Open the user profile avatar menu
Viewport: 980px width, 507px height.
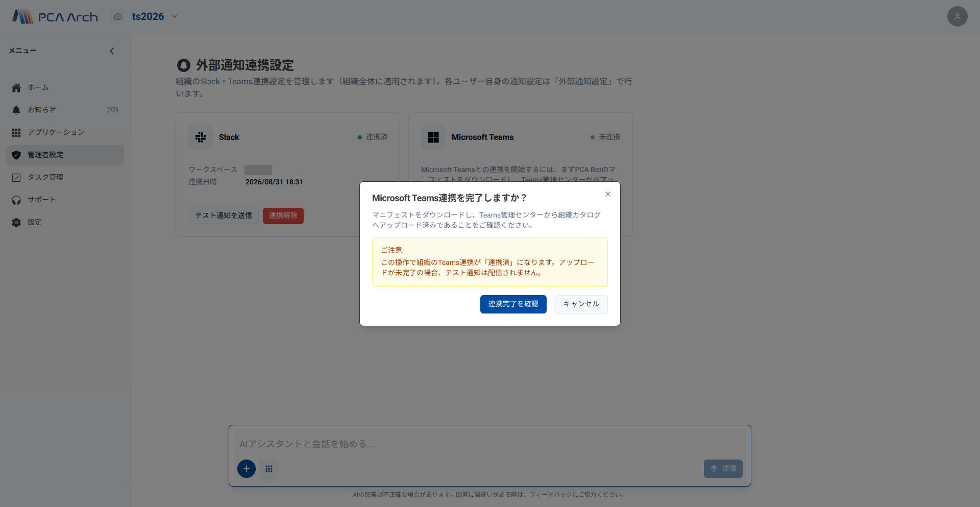(957, 16)
